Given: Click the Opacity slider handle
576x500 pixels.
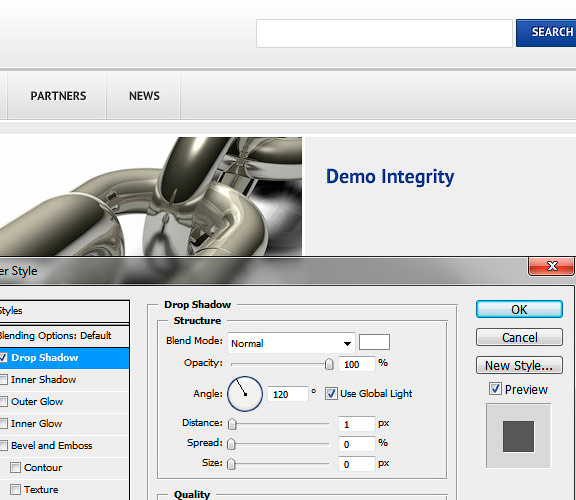Looking at the screenshot, I should click(x=329, y=364).
